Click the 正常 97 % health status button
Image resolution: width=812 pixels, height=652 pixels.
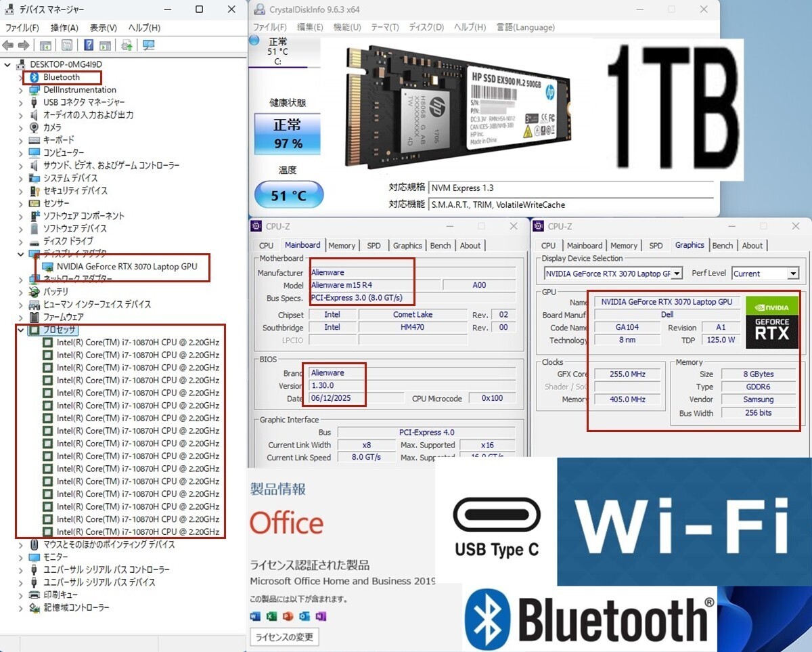[288, 133]
